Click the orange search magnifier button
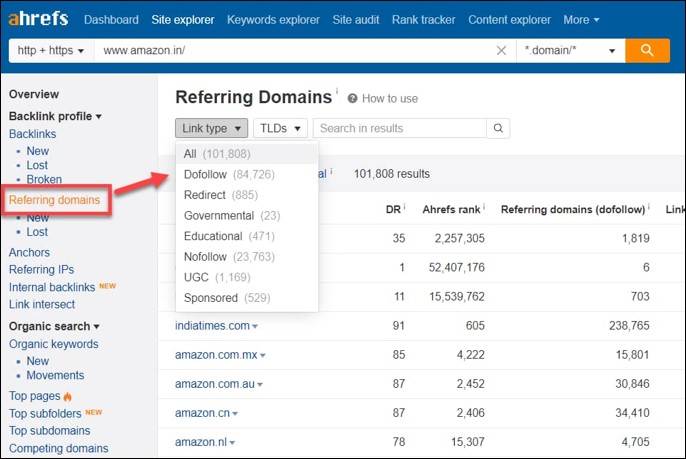 tap(647, 50)
